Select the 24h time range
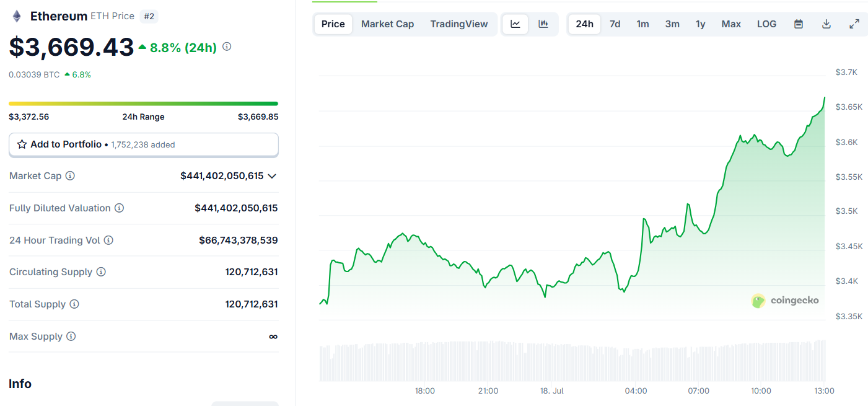868x406 pixels. click(x=584, y=24)
